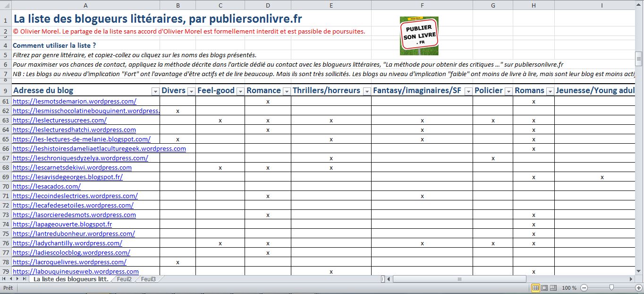This screenshot has height=294, width=644.
Task: Select column D header
Action: point(268,5)
